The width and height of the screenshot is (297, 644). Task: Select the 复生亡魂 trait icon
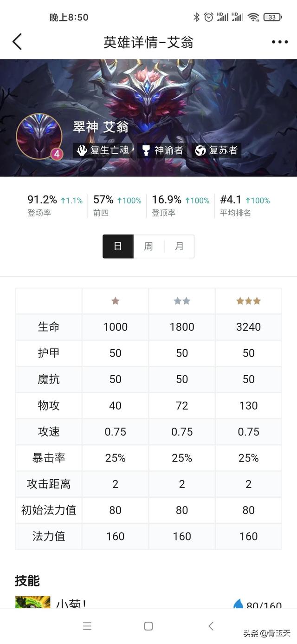click(x=83, y=150)
